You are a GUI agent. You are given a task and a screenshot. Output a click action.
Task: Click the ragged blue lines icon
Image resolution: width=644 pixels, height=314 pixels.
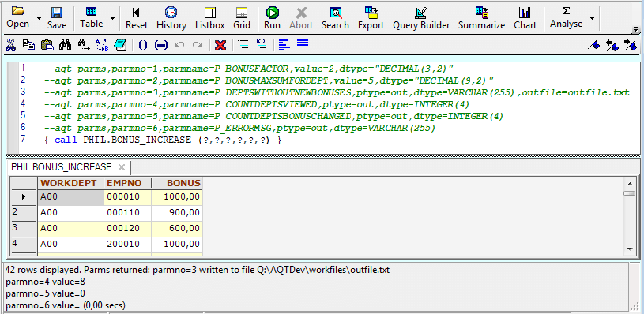pos(284,44)
